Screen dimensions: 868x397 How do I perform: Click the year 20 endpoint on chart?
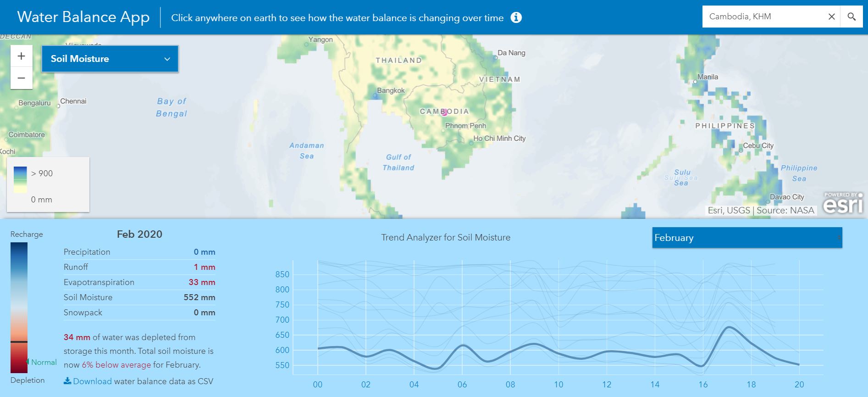pyautogui.click(x=799, y=365)
